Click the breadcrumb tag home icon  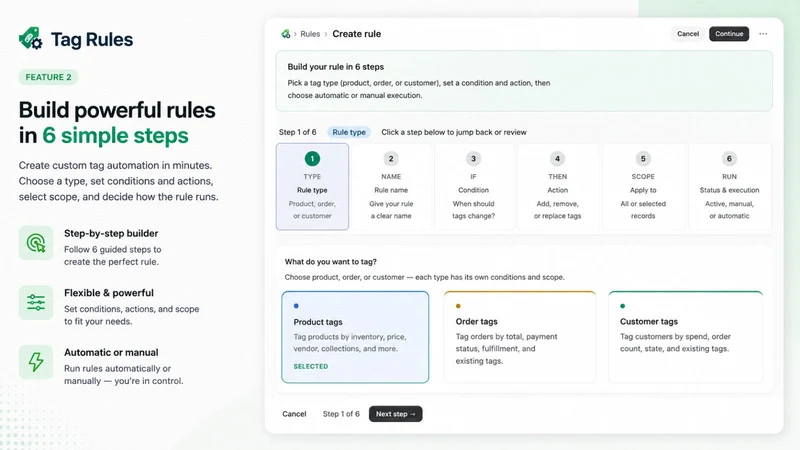point(286,34)
